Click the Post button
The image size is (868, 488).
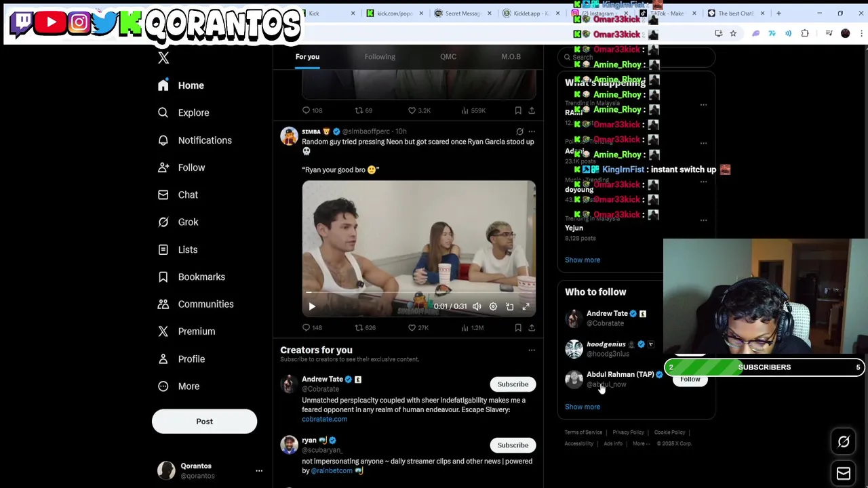pyautogui.click(x=204, y=422)
